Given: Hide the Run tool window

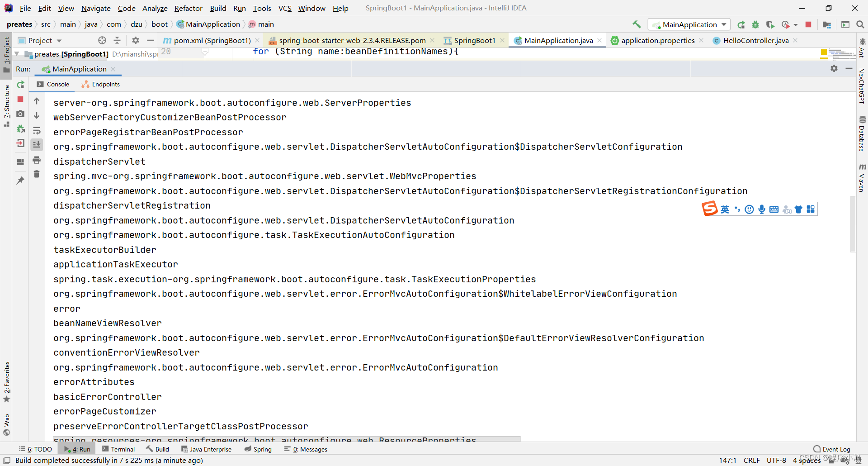Looking at the screenshot, I should point(849,68).
